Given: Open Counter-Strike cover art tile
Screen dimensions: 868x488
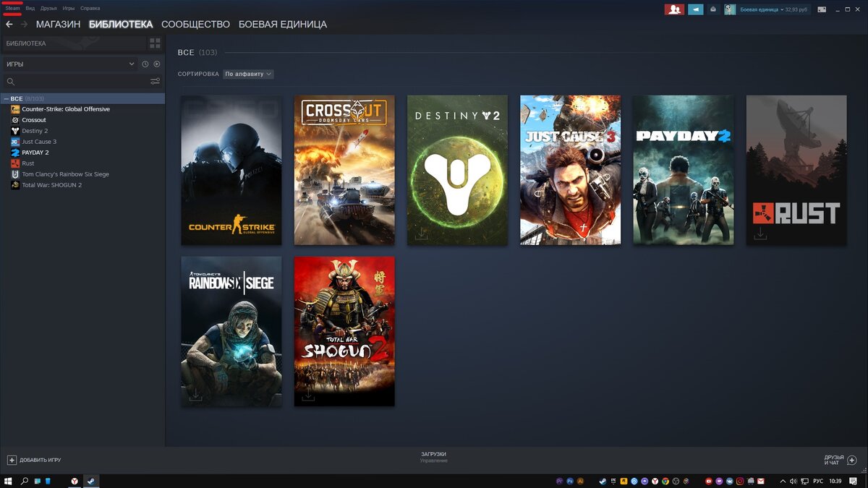Looking at the screenshot, I should point(231,170).
